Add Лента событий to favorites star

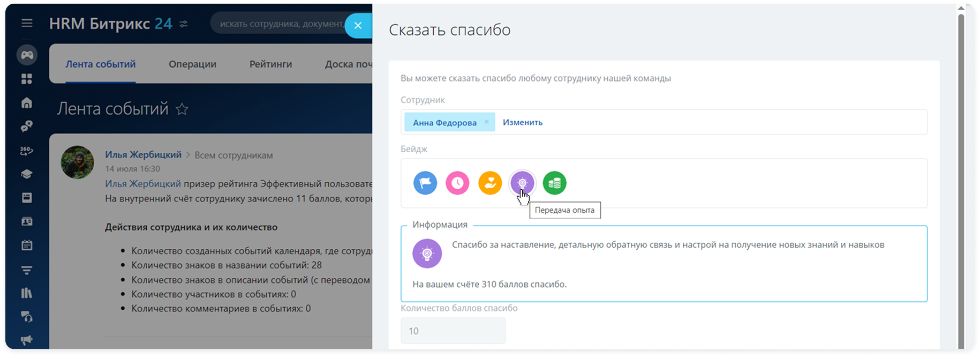182,109
